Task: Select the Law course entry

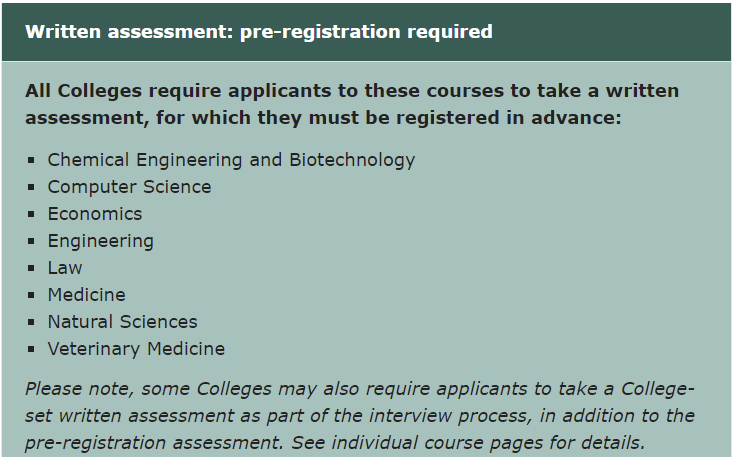Action: (x=65, y=268)
